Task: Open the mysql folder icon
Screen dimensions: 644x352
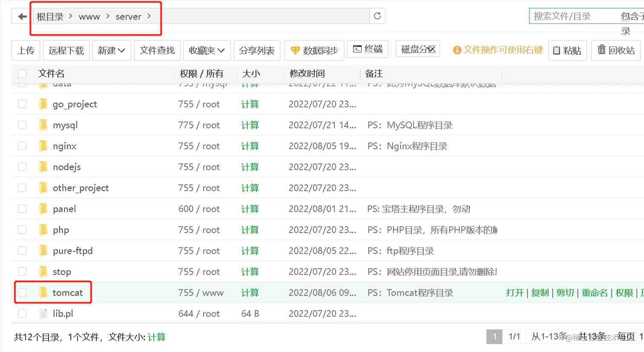Action: [43, 125]
